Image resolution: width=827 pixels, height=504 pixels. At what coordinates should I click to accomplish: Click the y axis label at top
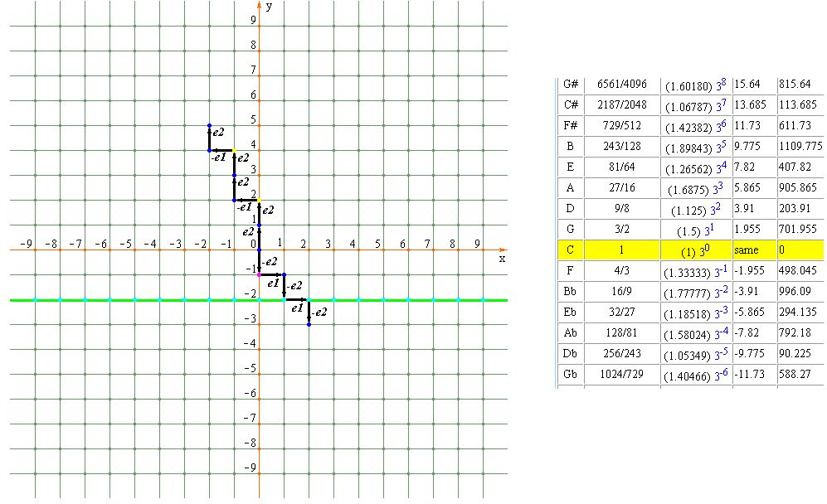tap(270, 7)
